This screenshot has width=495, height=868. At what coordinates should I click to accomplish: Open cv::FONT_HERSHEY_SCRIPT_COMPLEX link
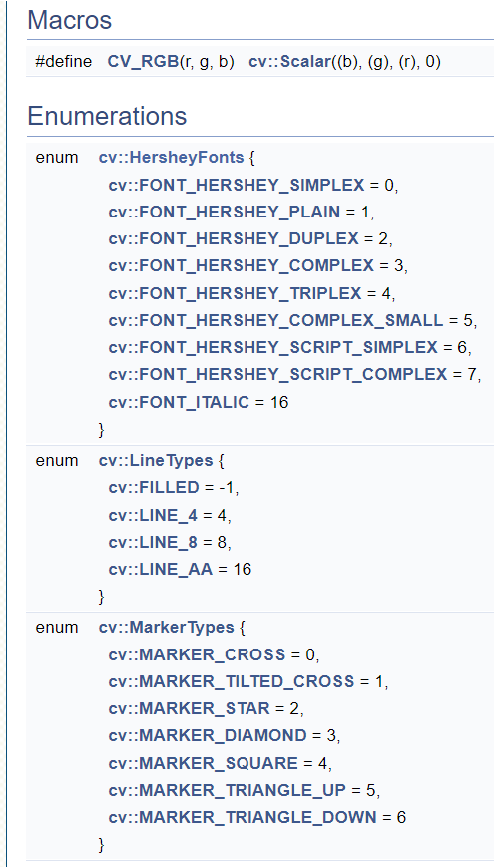click(x=277, y=375)
